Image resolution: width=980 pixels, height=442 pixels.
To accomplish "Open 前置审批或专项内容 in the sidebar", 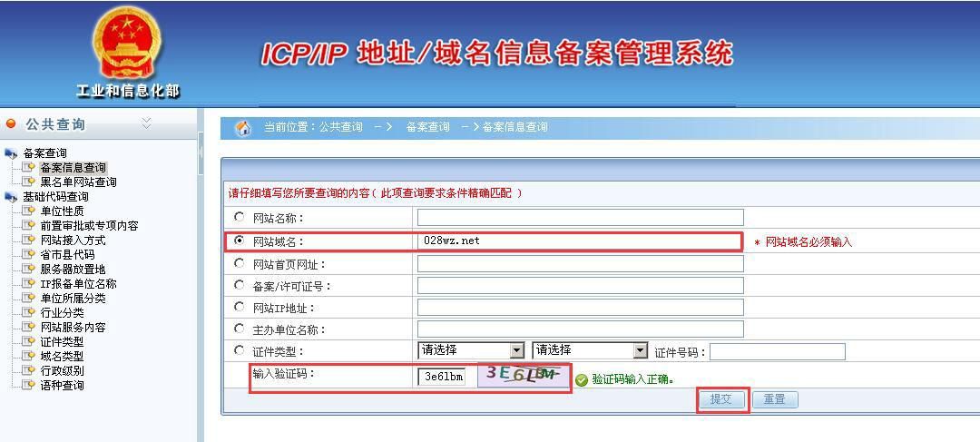I will coord(89,226).
